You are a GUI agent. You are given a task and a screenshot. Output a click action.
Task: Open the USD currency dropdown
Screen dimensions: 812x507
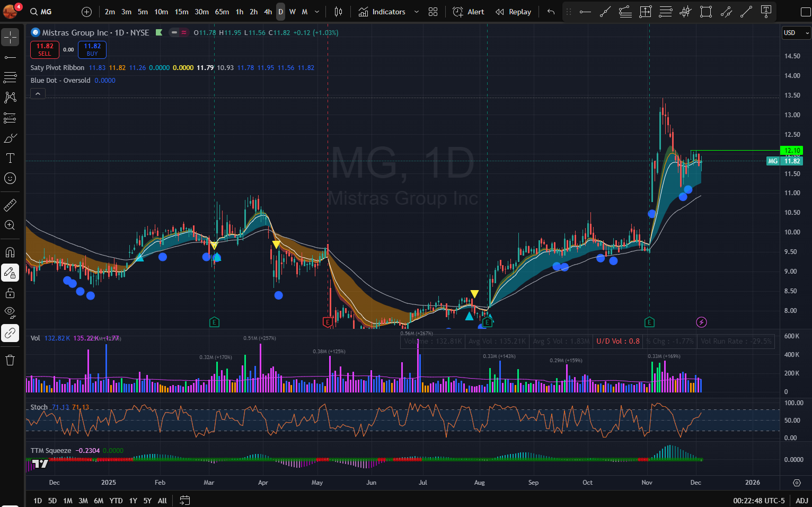[796, 33]
